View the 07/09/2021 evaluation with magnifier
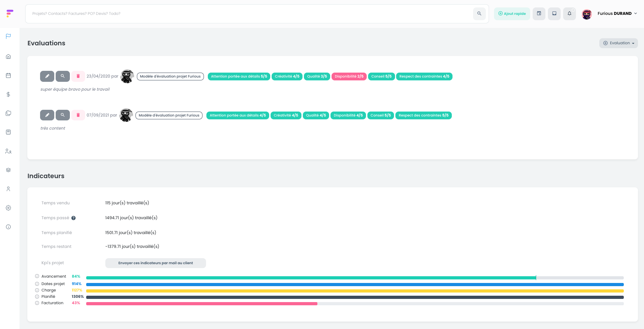Image resolution: width=644 pixels, height=329 pixels. (x=63, y=115)
